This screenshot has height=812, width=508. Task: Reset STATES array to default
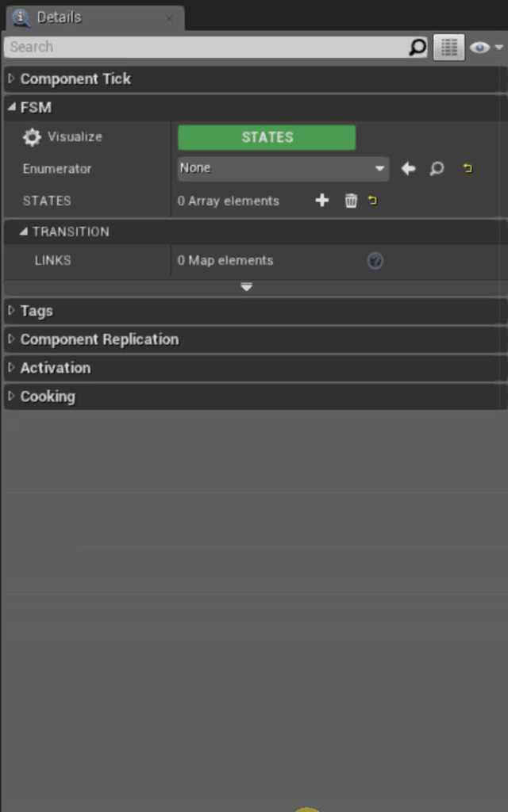372,201
